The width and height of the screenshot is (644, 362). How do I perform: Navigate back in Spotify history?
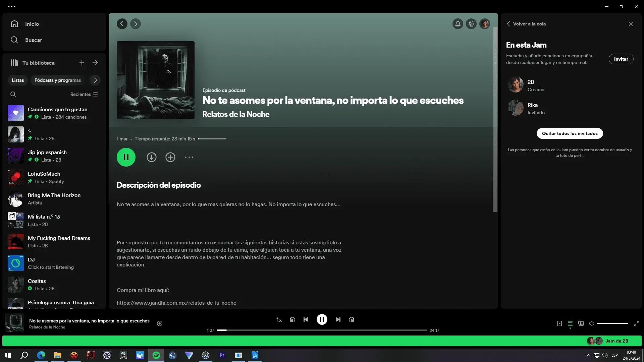point(122,24)
